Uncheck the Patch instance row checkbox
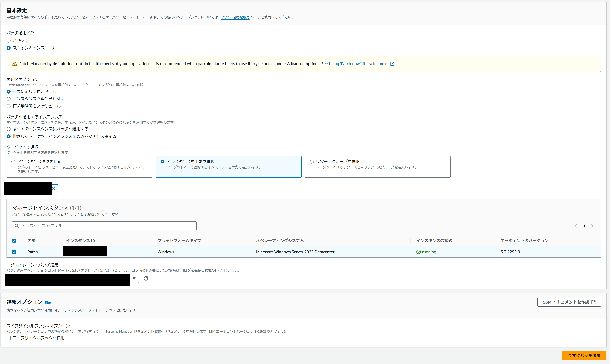The height and width of the screenshot is (364, 610). (x=14, y=252)
